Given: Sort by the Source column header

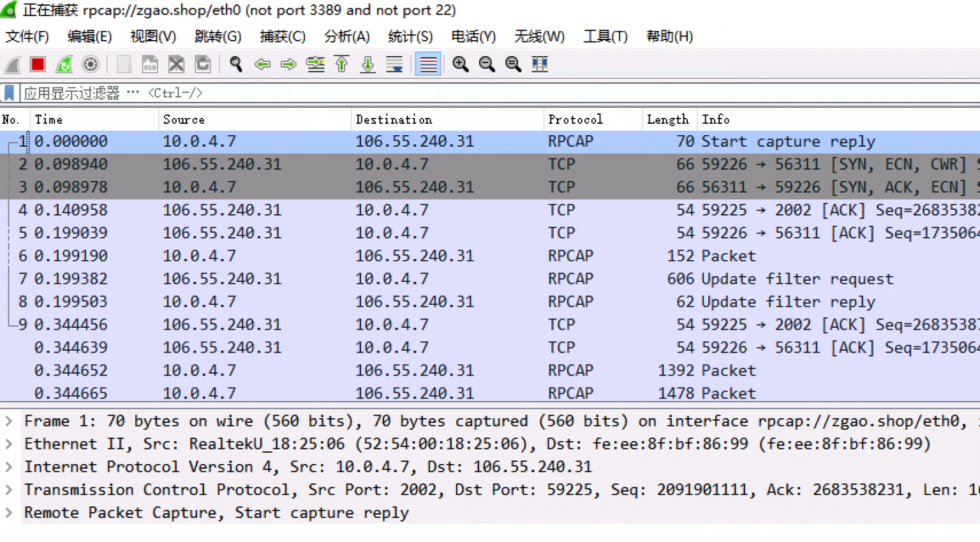Looking at the screenshot, I should 184,119.
